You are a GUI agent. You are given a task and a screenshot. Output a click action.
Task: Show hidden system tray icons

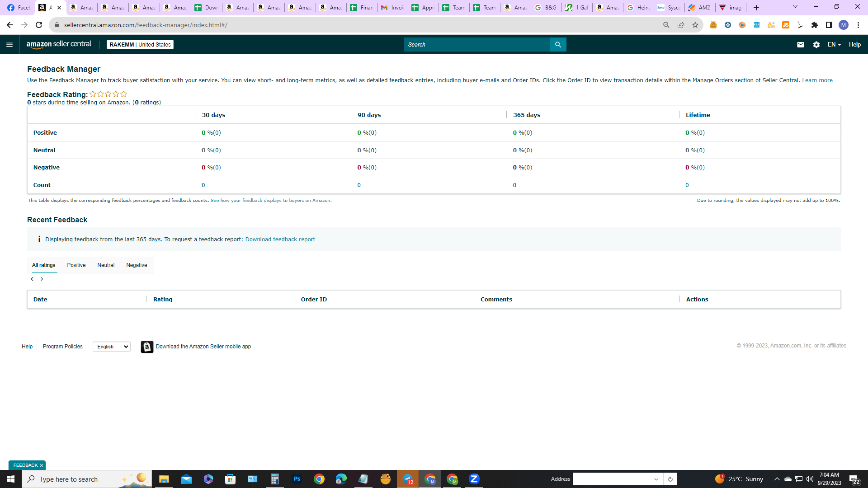777,479
